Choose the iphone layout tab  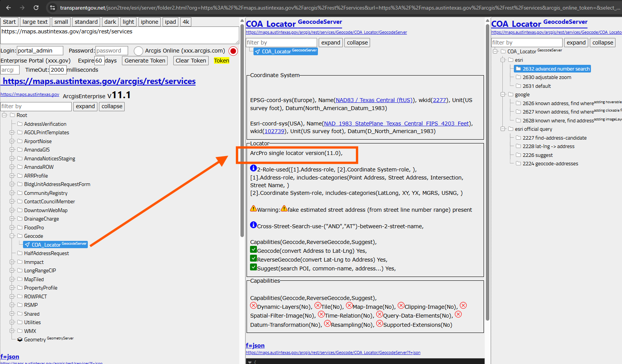coord(149,22)
